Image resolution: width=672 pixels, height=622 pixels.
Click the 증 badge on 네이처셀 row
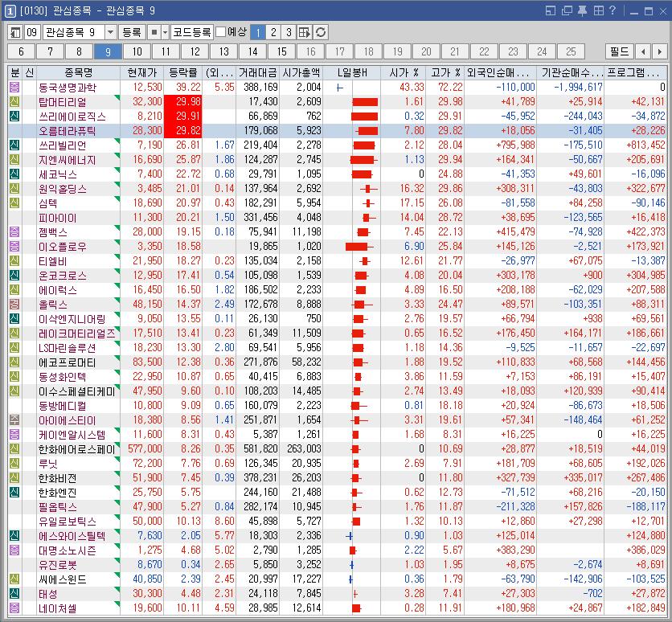pyautogui.click(x=14, y=608)
